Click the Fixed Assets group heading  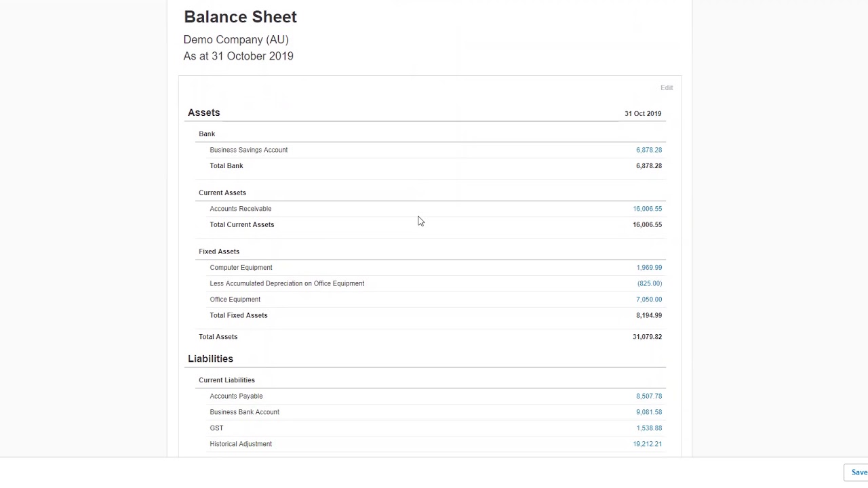(218, 251)
